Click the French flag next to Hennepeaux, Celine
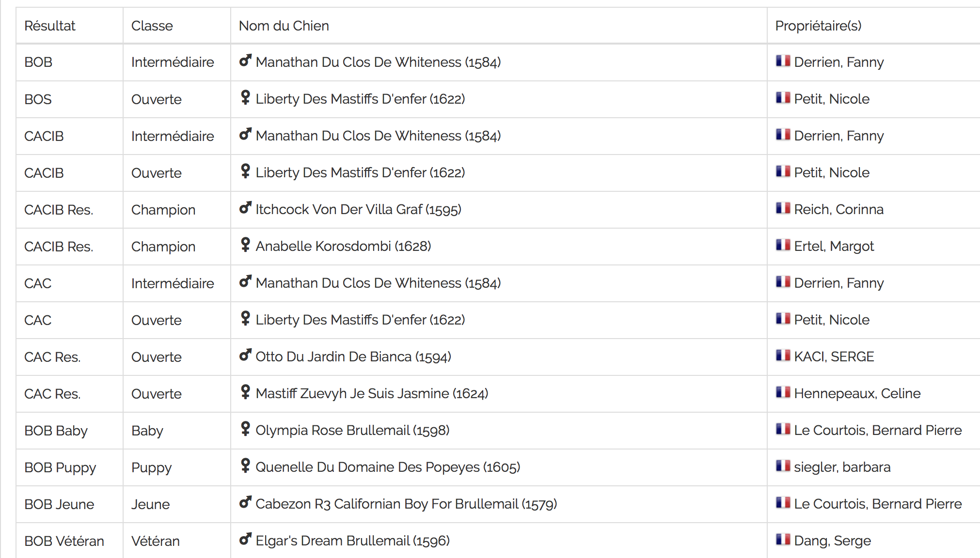This screenshot has height=558, width=980. (783, 392)
